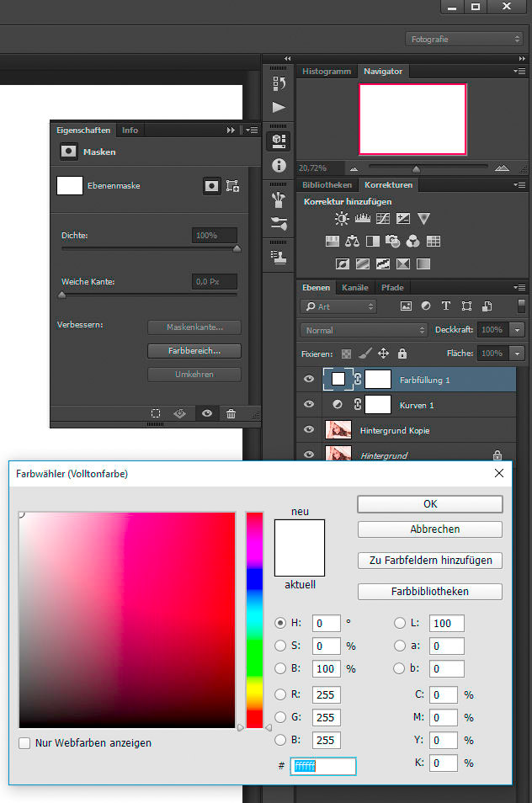Select the pixel mask button in Eigenschaften

click(211, 186)
